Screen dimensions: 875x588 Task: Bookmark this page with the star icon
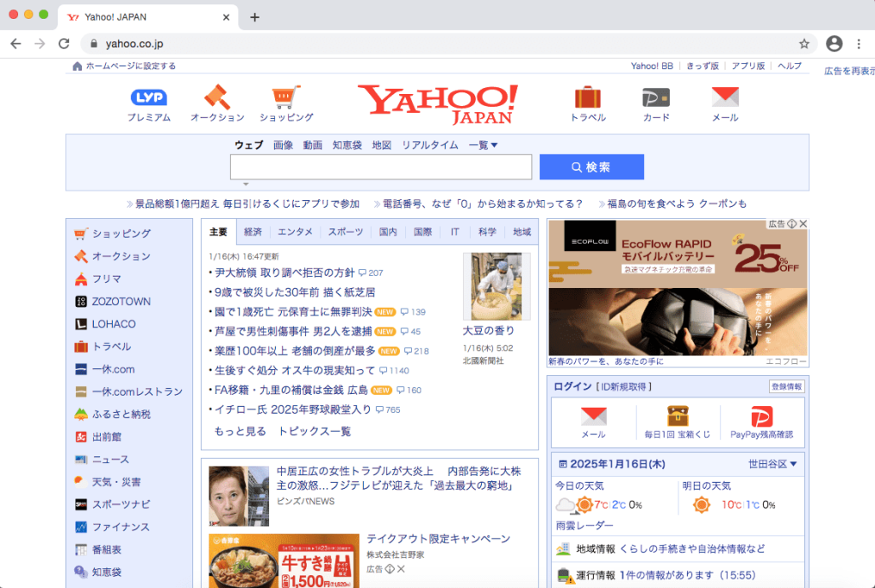803,44
